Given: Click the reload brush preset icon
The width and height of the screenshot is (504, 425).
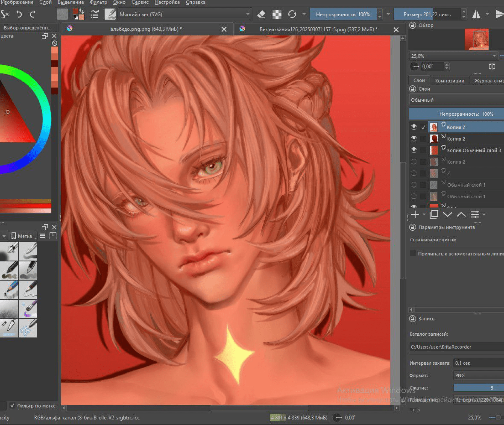Looking at the screenshot, I should point(292,14).
